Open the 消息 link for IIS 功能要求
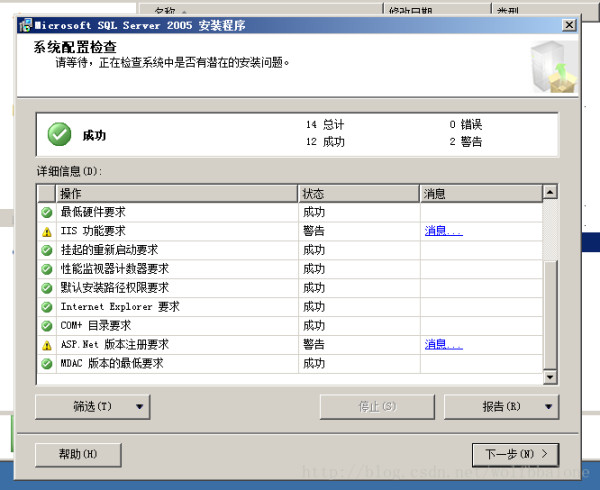 click(x=443, y=231)
